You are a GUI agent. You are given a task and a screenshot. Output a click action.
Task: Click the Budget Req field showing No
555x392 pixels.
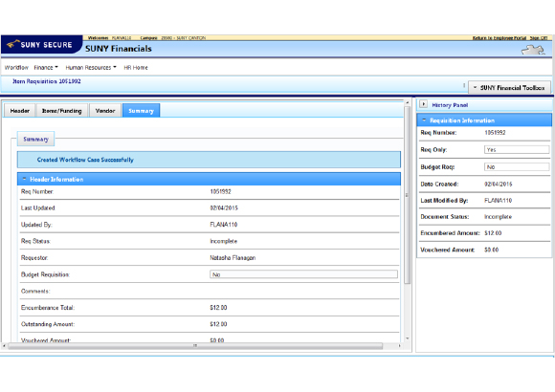coord(517,167)
